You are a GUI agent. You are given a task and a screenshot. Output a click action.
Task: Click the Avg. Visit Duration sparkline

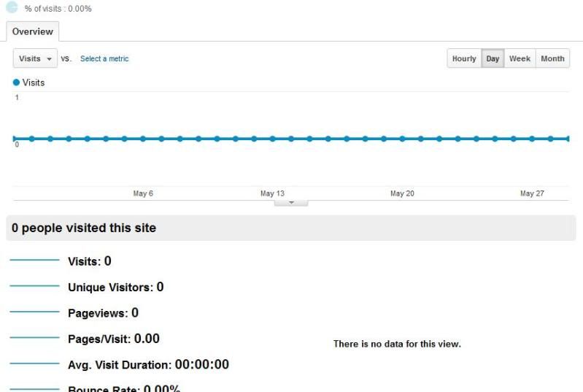(34, 364)
